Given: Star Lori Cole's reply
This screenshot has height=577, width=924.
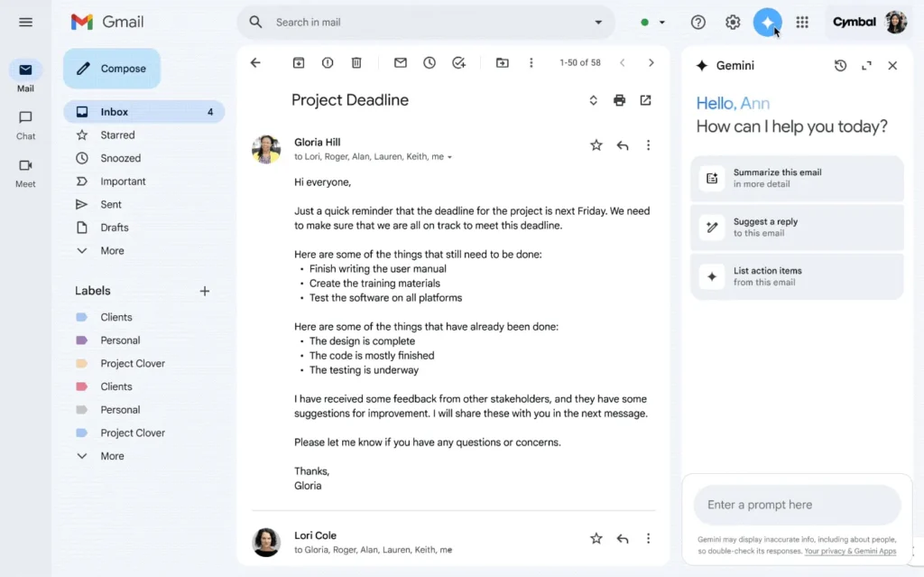Looking at the screenshot, I should coord(596,537).
